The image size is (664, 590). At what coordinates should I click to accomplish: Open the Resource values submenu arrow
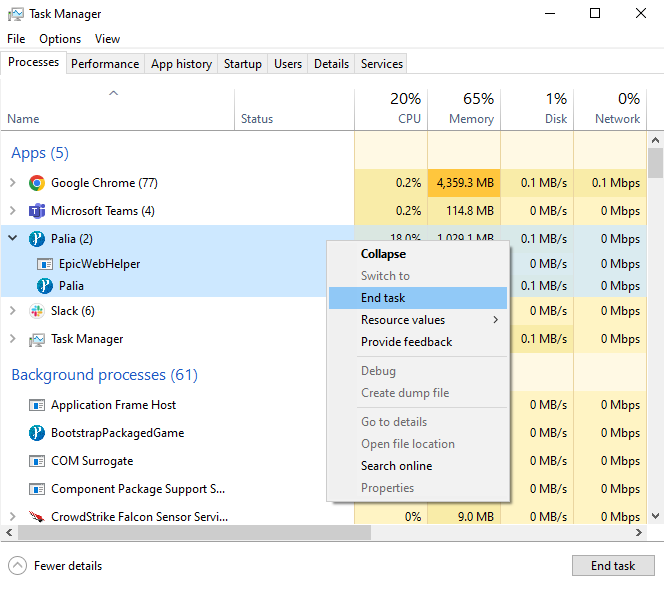click(x=495, y=320)
